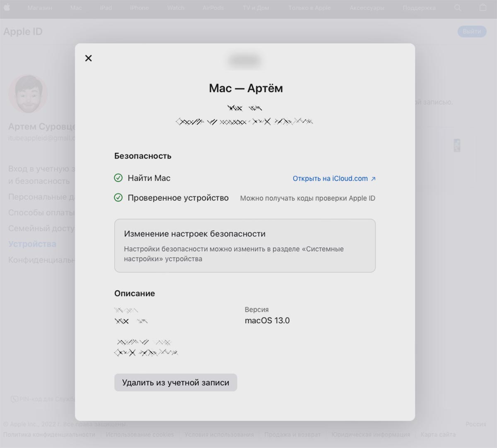The width and height of the screenshot is (497, 448).
Task: Select the 'Устройства' sidebar item
Action: pos(32,244)
